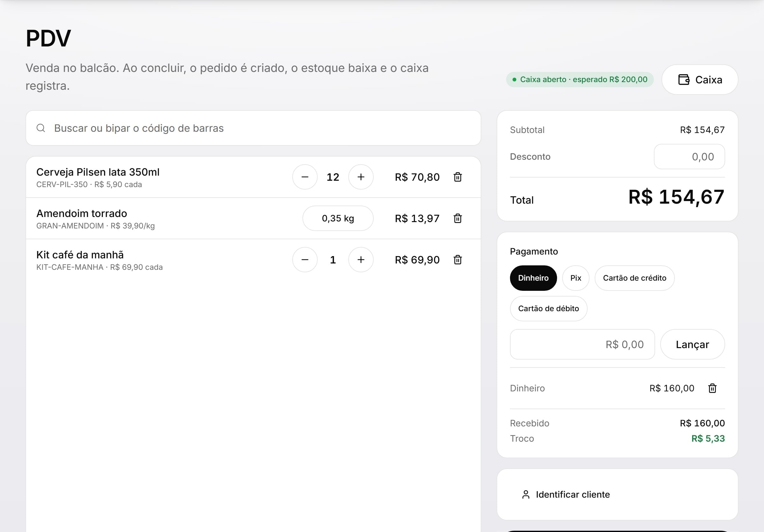Choose Cartão de crédito payment option
This screenshot has width=764, height=532.
click(x=634, y=278)
